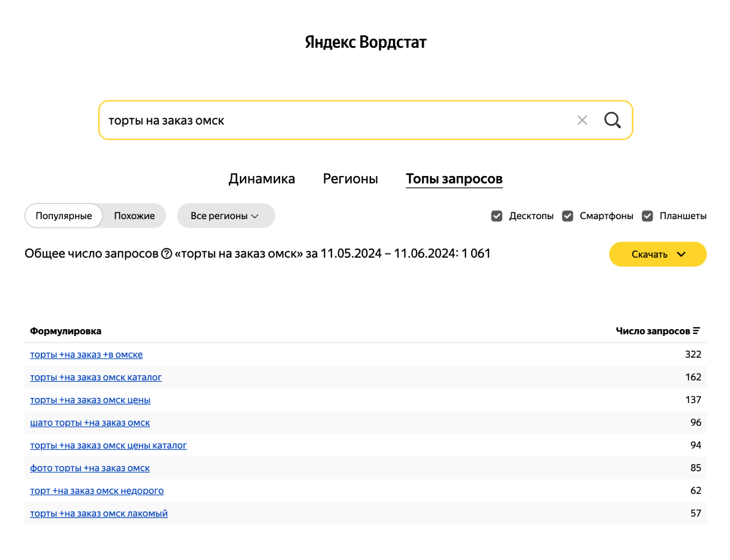This screenshot has height=560, width=730.
Task: Open the link фото торты +на заказ омск
Action: coord(90,468)
